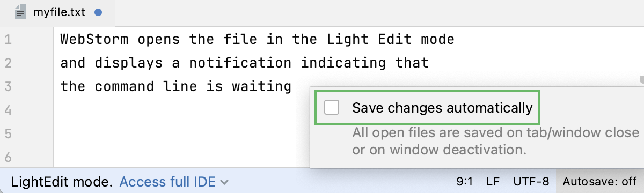Click the text file icon on the myfile.txt tab

(x=20, y=12)
